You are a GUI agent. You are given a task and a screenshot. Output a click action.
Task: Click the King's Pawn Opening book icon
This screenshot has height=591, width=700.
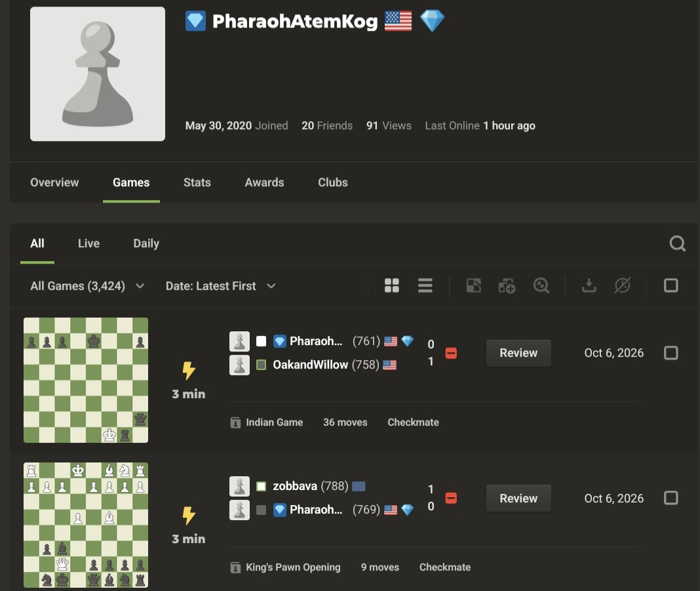pyautogui.click(x=235, y=567)
